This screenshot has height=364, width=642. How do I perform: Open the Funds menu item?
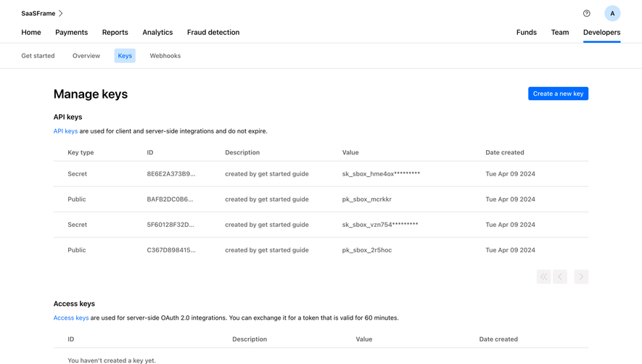pyautogui.click(x=526, y=33)
